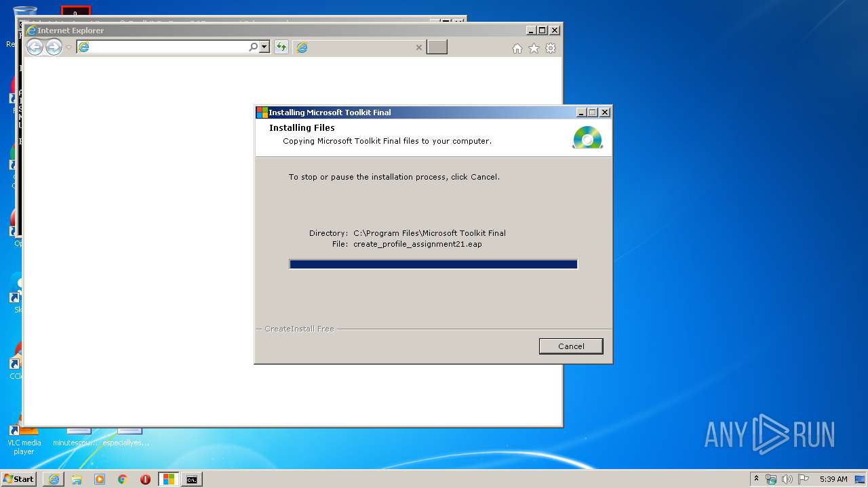Close the Internet Explorer window
868x488 pixels.
[555, 30]
